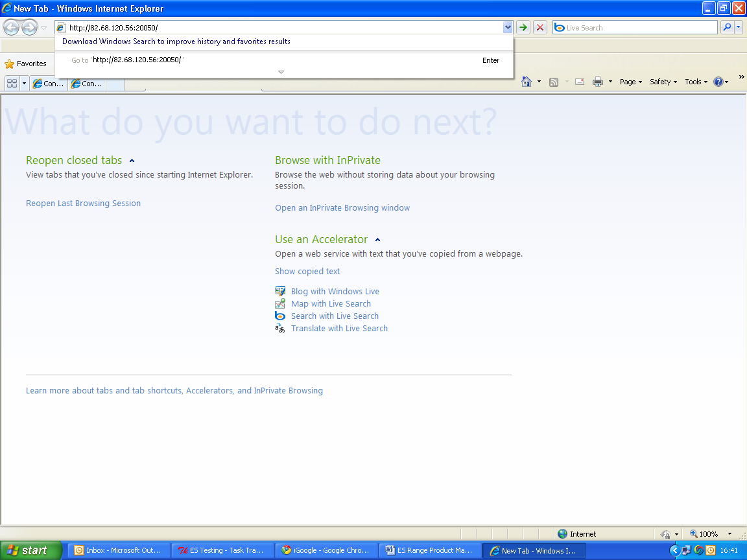Click the Print icon
Screen dimensions: 747x560
pos(597,82)
